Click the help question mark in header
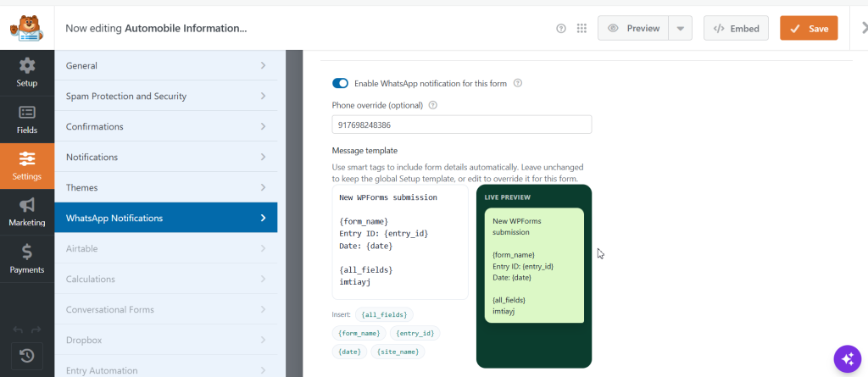This screenshot has height=377, width=868. tap(561, 29)
